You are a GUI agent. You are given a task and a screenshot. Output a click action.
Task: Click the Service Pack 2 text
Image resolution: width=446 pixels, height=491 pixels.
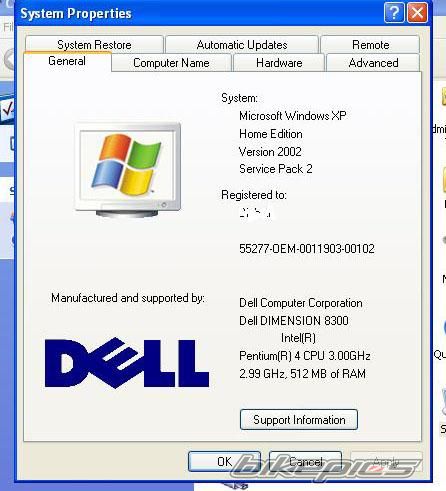[x=276, y=169]
